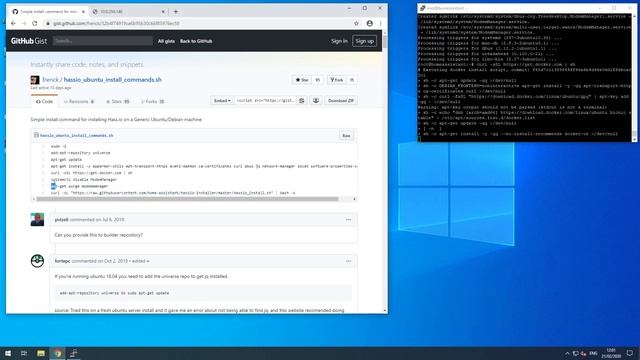The image size is (640, 360).
Task: Open Task View on taskbar
Action: pos(24,353)
